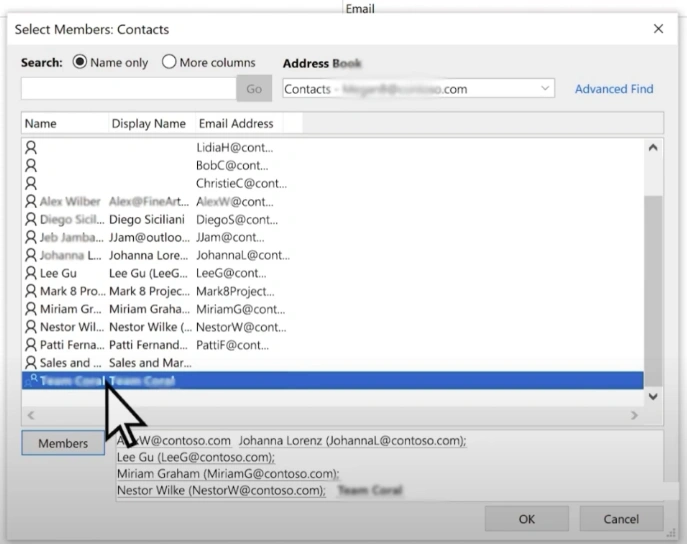The width and height of the screenshot is (687, 544).
Task: Open the Address Book Contacts dropdown
Action: [x=418, y=89]
